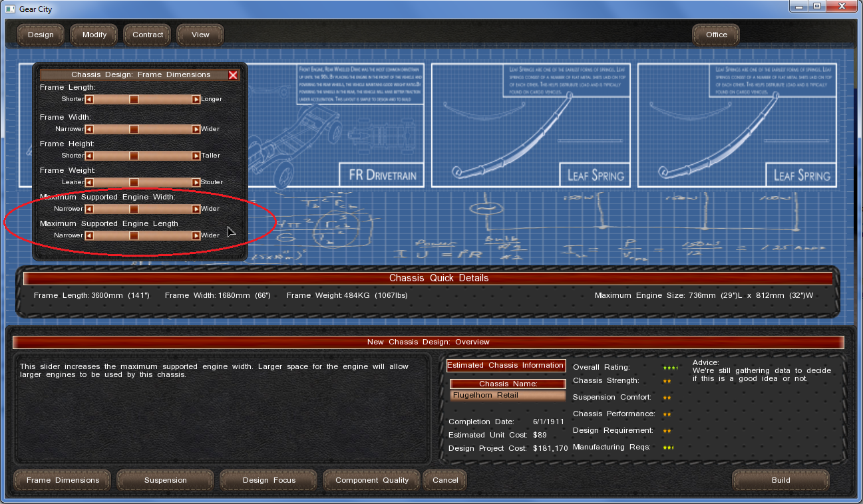Screen dimensions: 863x504
Task: Close the Chassis Design Frame Dimensions panel
Action: [233, 75]
